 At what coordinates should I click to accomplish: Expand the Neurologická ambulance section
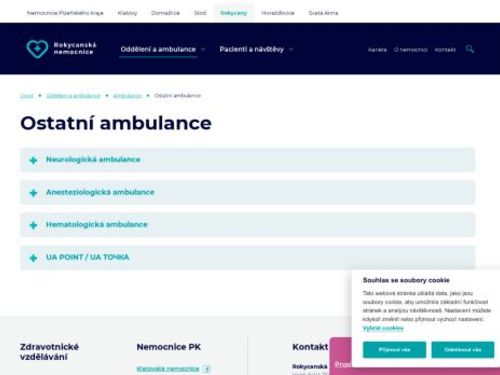247,160
